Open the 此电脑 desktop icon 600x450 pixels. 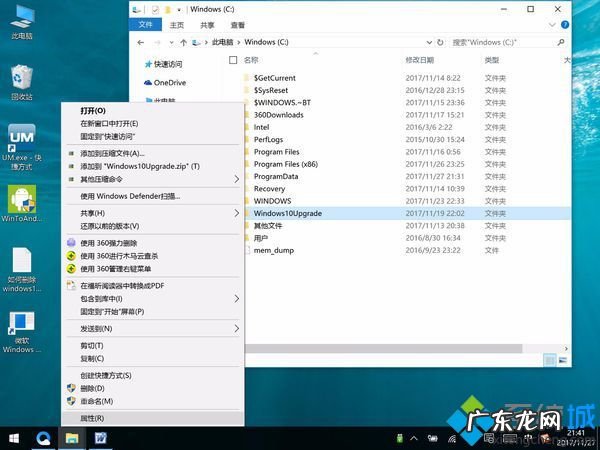tap(21, 22)
